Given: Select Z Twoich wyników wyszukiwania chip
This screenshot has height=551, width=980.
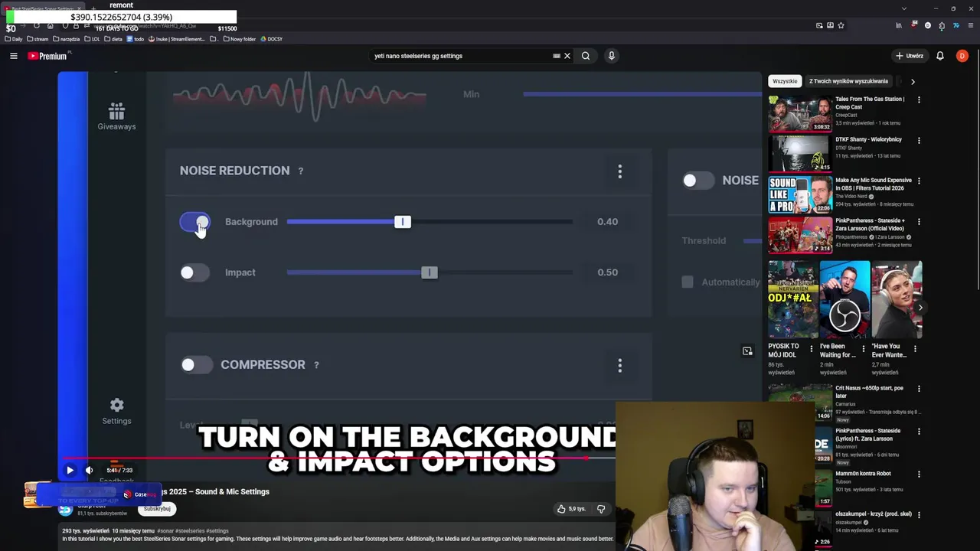Looking at the screenshot, I should tap(848, 81).
